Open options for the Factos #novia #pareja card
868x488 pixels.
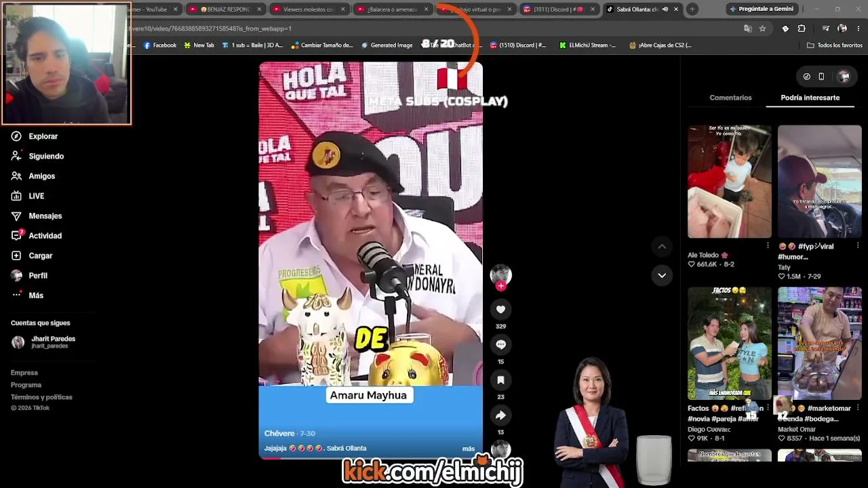pos(768,409)
